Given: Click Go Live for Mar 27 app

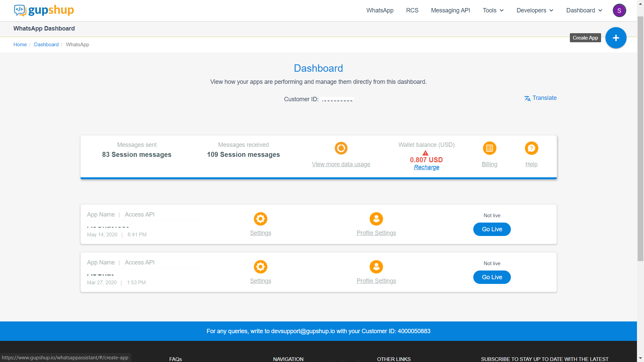Looking at the screenshot, I should 492,277.
